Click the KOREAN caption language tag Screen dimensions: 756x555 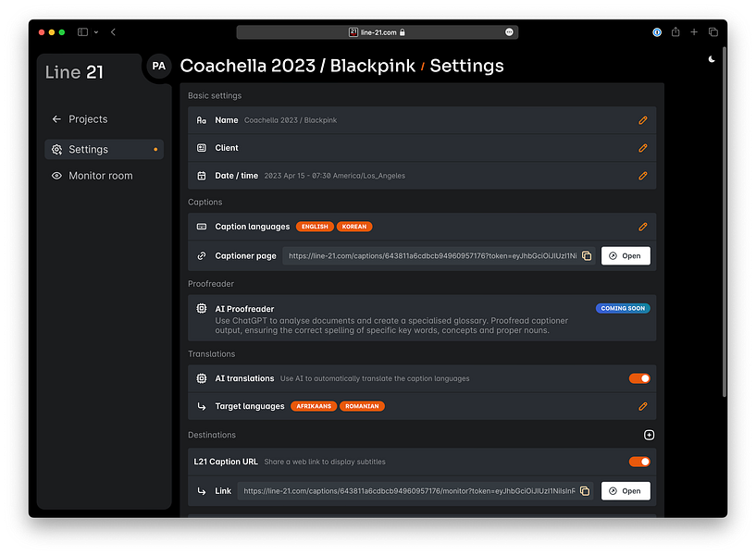[x=354, y=227]
